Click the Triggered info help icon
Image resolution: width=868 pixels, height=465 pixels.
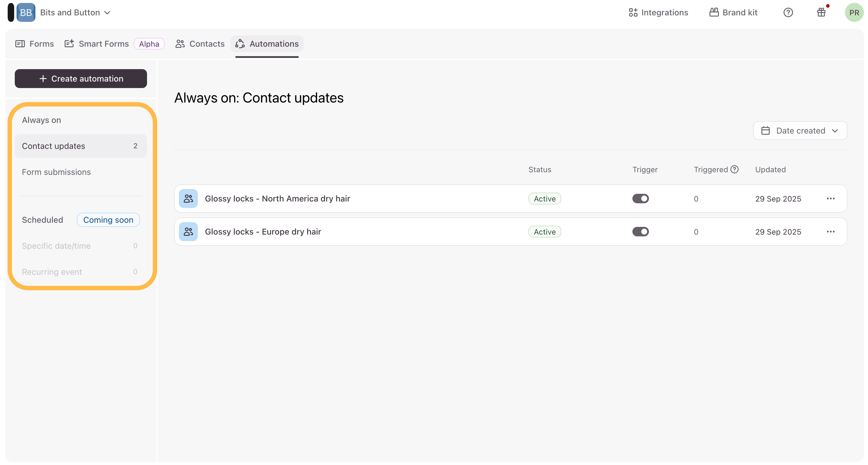735,169
